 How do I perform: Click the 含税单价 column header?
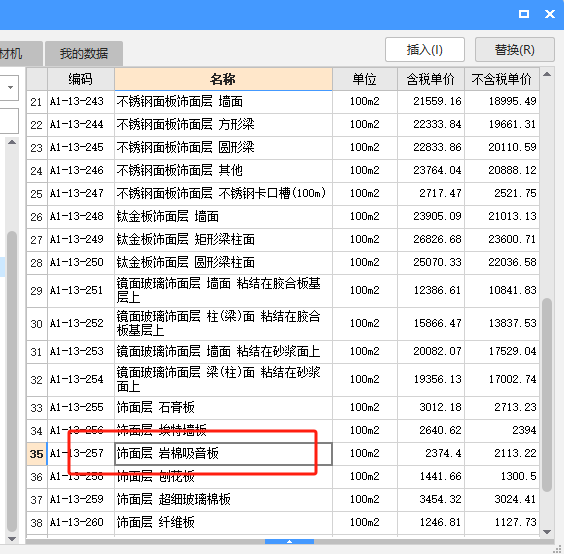click(x=431, y=79)
